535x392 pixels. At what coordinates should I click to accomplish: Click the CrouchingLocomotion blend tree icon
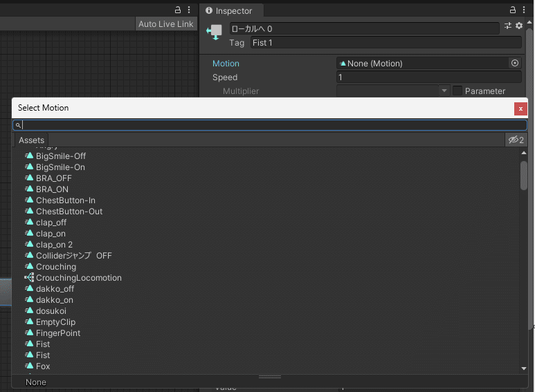pos(29,277)
